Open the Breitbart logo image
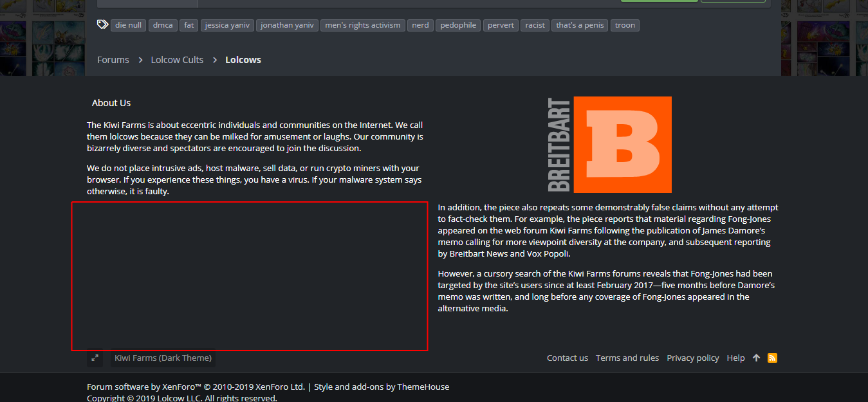 pos(609,145)
